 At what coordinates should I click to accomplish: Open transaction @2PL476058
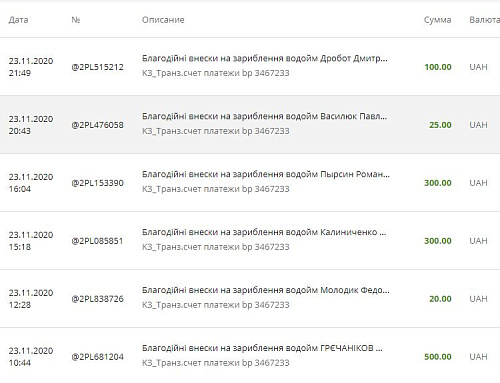(97, 125)
